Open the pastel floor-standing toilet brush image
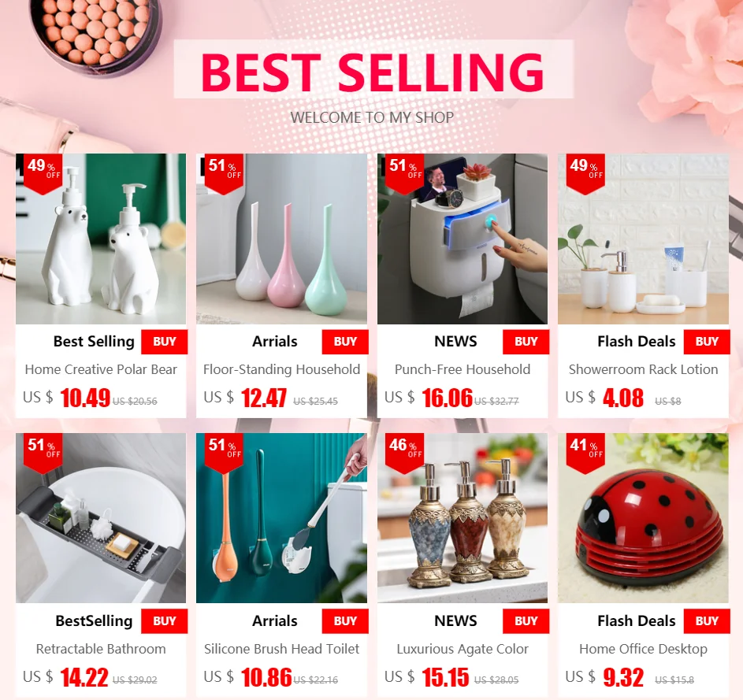Image resolution: width=743 pixels, height=700 pixels. coord(281,239)
